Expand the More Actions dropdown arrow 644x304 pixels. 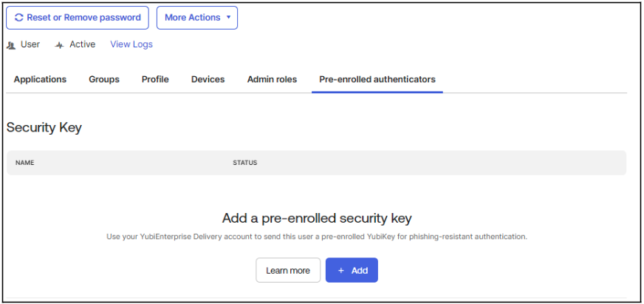229,18
